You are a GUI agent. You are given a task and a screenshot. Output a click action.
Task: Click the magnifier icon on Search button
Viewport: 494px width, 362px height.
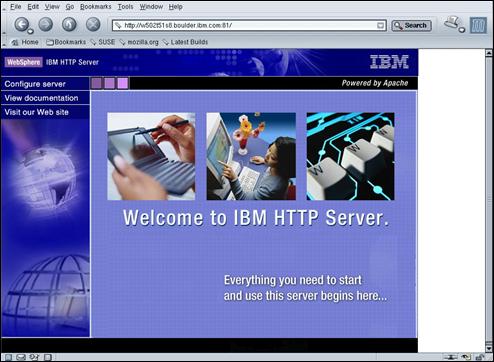pos(398,25)
